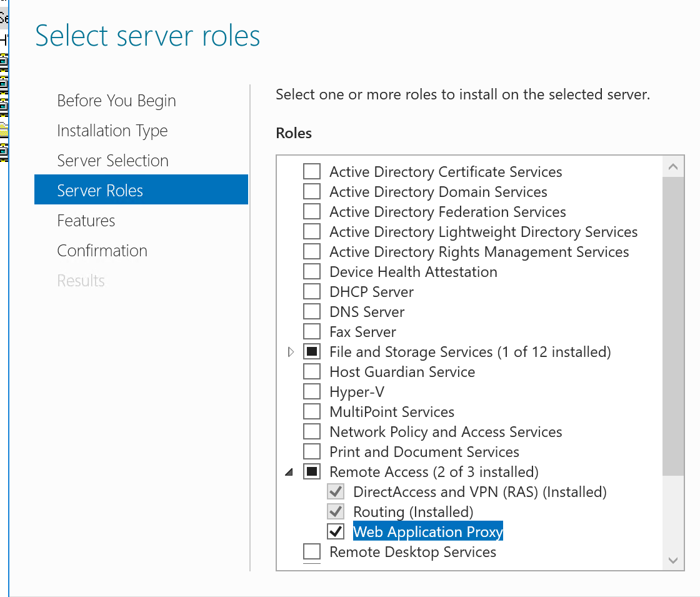The image size is (700, 597).
Task: Jump to the Features step
Action: click(x=86, y=221)
